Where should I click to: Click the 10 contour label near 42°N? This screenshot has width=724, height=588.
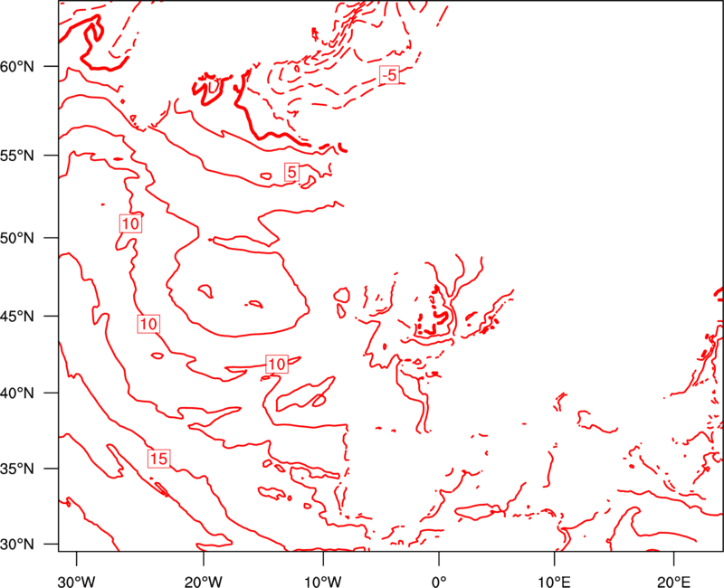[277, 365]
